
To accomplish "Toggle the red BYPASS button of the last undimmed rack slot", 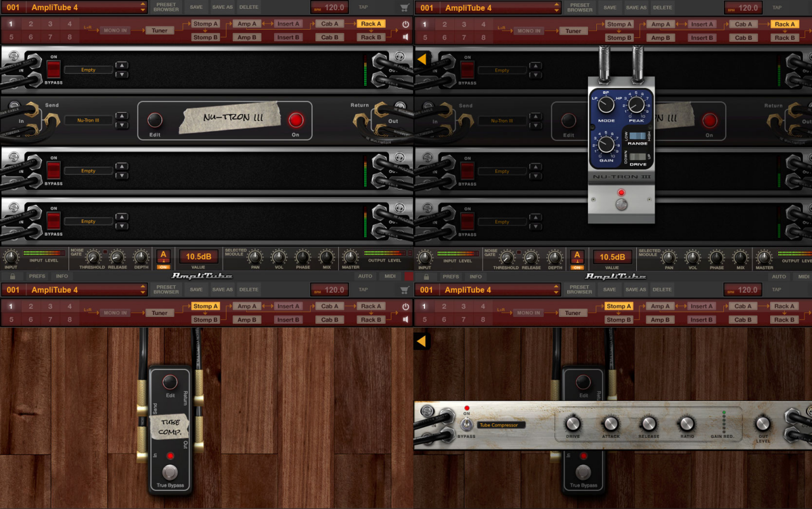I will coord(54,221).
